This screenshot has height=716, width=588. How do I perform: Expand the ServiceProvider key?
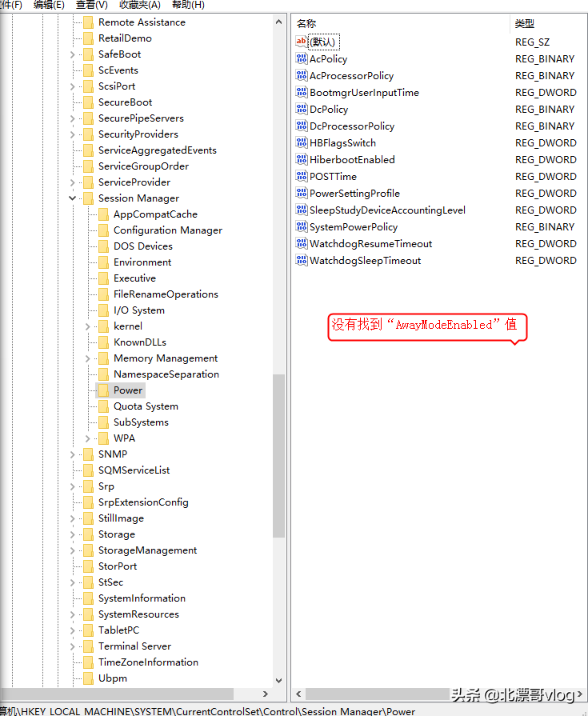[x=72, y=182]
